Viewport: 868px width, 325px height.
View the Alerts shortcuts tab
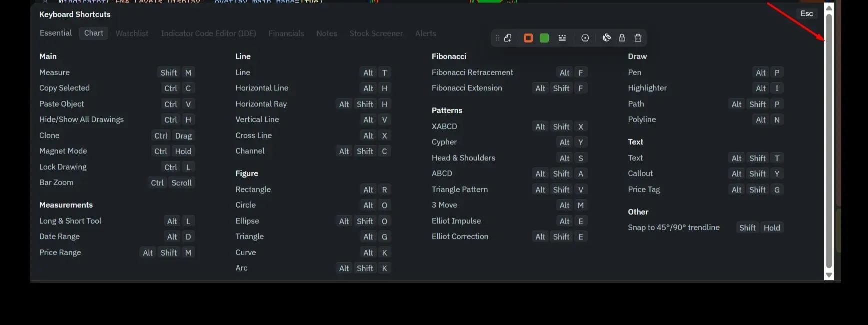(426, 33)
